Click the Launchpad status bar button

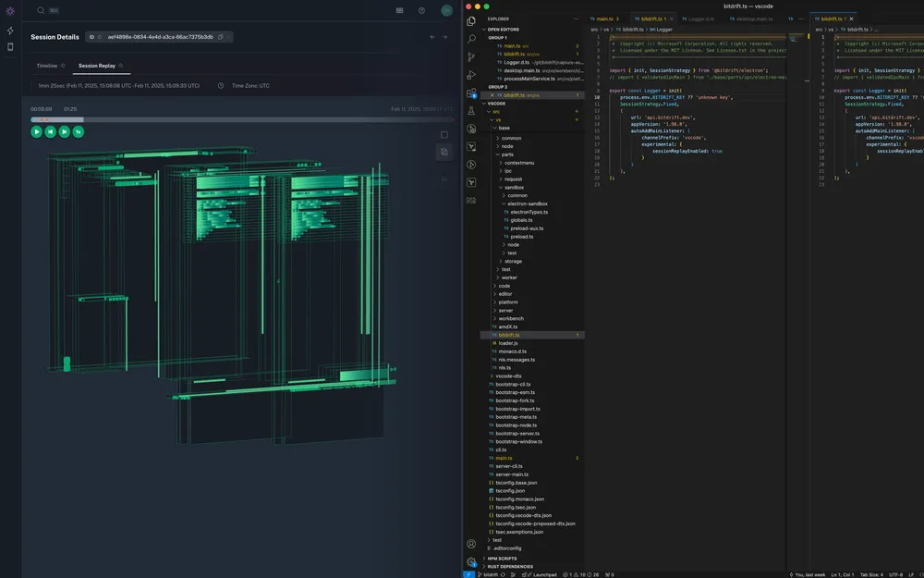539,574
